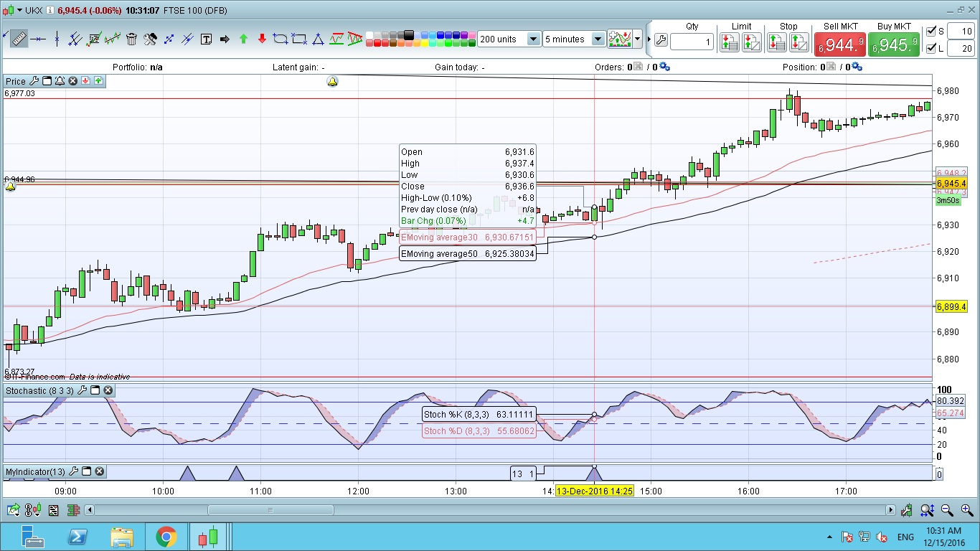
Task: Click the scrollbar right arrow
Action: click(890, 510)
